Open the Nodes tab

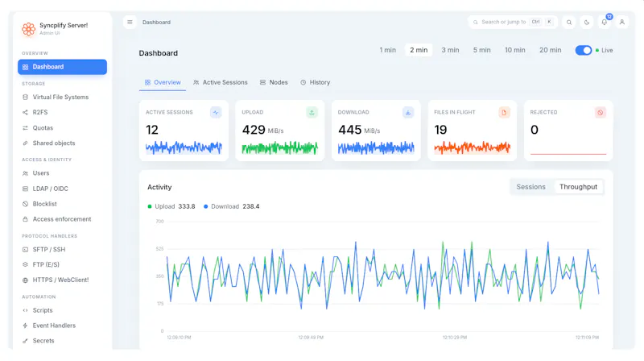[x=274, y=82]
